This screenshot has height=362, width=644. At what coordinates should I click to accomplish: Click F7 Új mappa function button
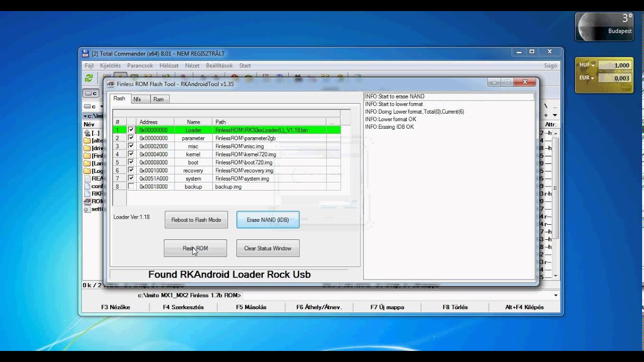pyautogui.click(x=387, y=307)
